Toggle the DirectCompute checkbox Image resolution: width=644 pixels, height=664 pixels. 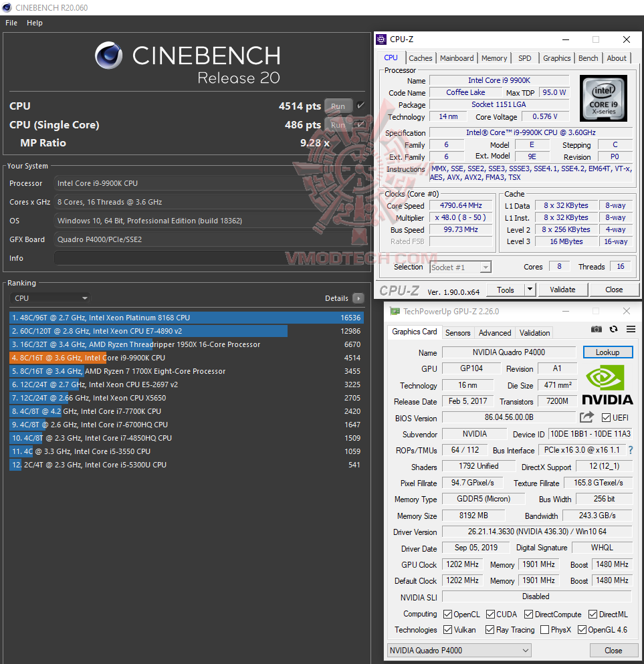click(x=528, y=614)
